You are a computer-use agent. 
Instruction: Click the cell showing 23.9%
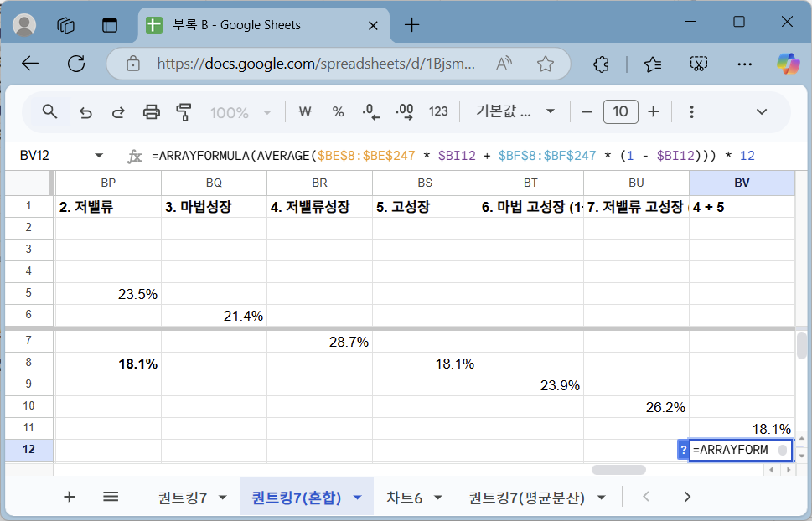pos(530,384)
